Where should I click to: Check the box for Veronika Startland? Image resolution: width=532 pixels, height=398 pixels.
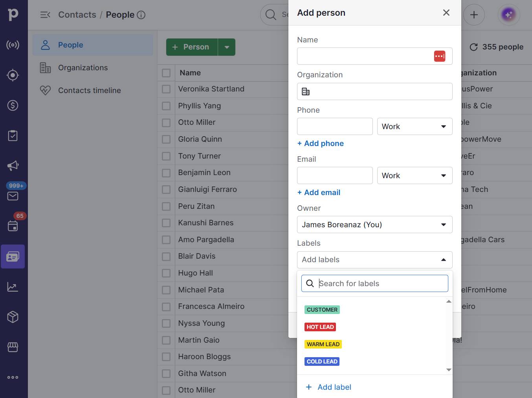(166, 89)
